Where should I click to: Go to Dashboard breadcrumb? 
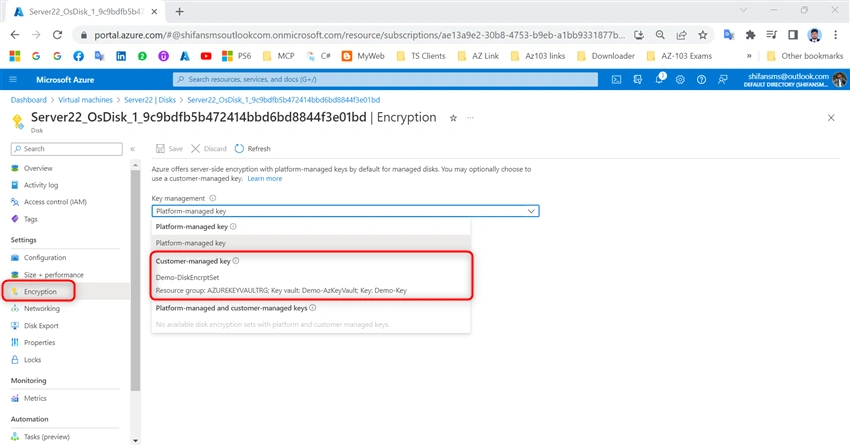point(29,100)
